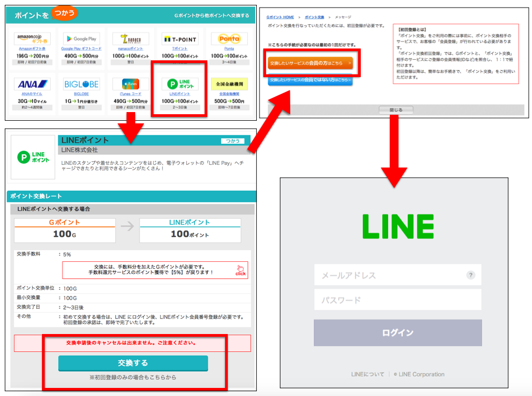Click the パスワード input field

click(397, 300)
